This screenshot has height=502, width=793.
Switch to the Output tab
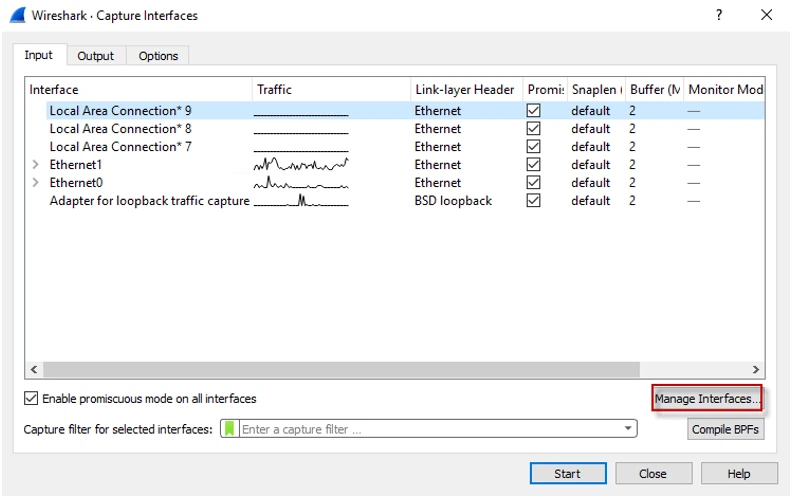coord(96,56)
